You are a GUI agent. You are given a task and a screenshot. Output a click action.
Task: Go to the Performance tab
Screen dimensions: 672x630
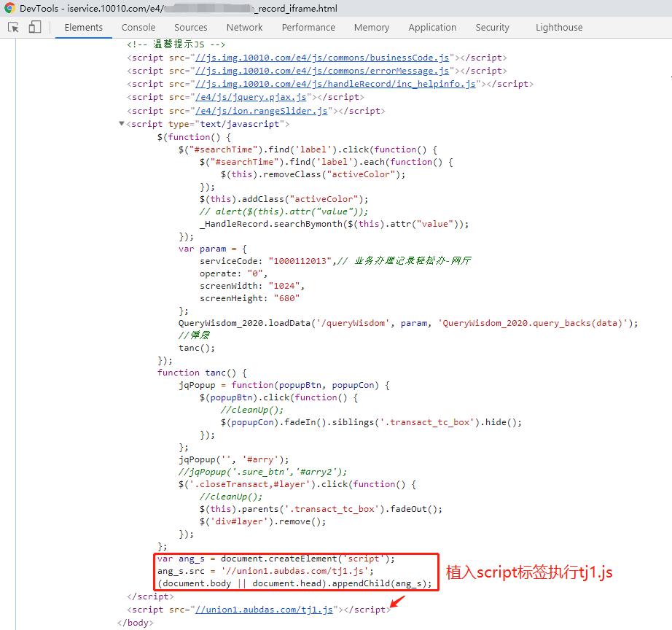coord(308,28)
